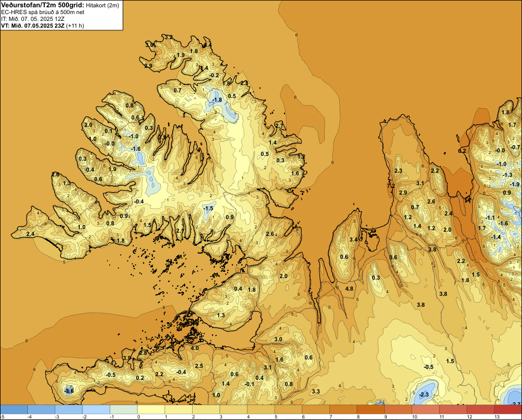The height and width of the screenshot is (420, 522).
Task: Select the legend color band between 12 and 13
Action: coord(480,409)
